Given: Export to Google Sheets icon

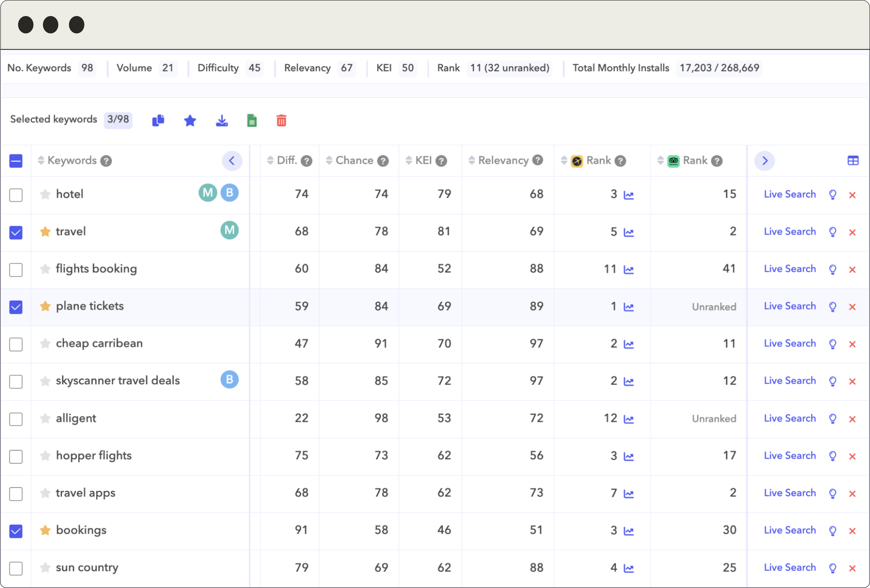Looking at the screenshot, I should (252, 120).
